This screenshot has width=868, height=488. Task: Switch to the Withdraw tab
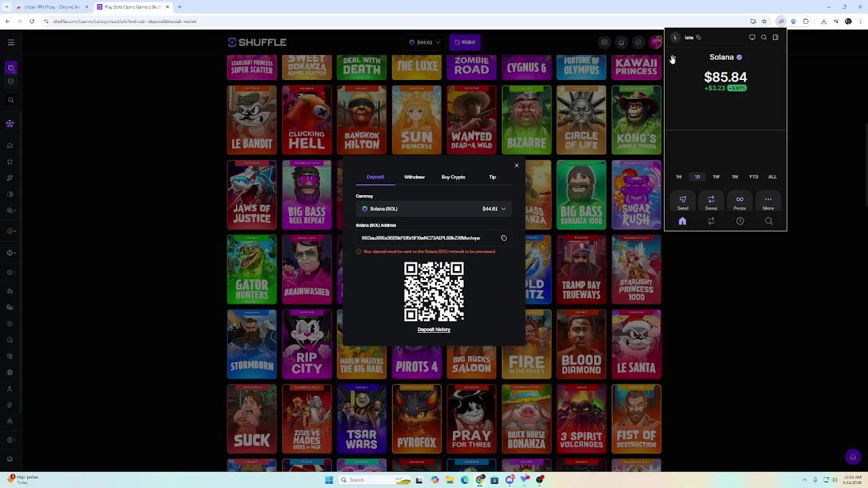click(414, 177)
